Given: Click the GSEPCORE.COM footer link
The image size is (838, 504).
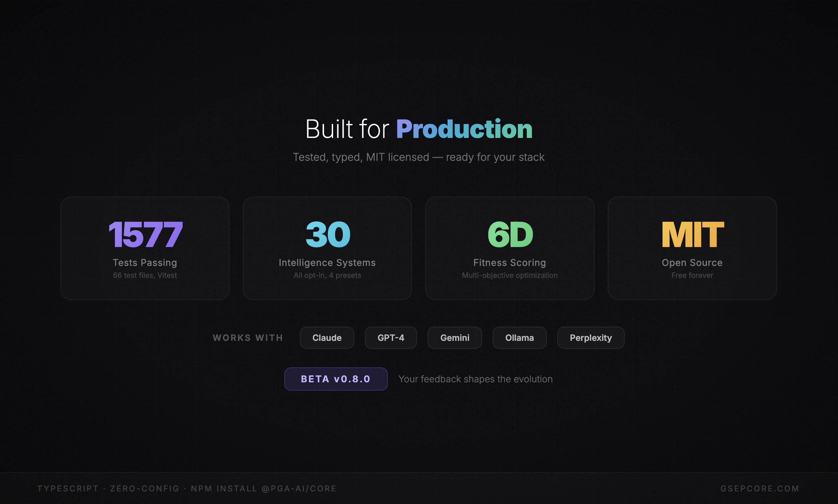Looking at the screenshot, I should [x=759, y=488].
